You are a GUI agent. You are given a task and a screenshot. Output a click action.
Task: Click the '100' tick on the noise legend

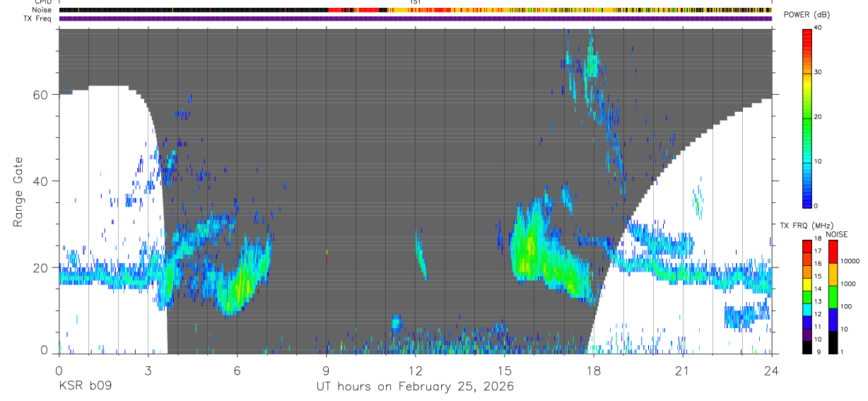click(x=847, y=306)
